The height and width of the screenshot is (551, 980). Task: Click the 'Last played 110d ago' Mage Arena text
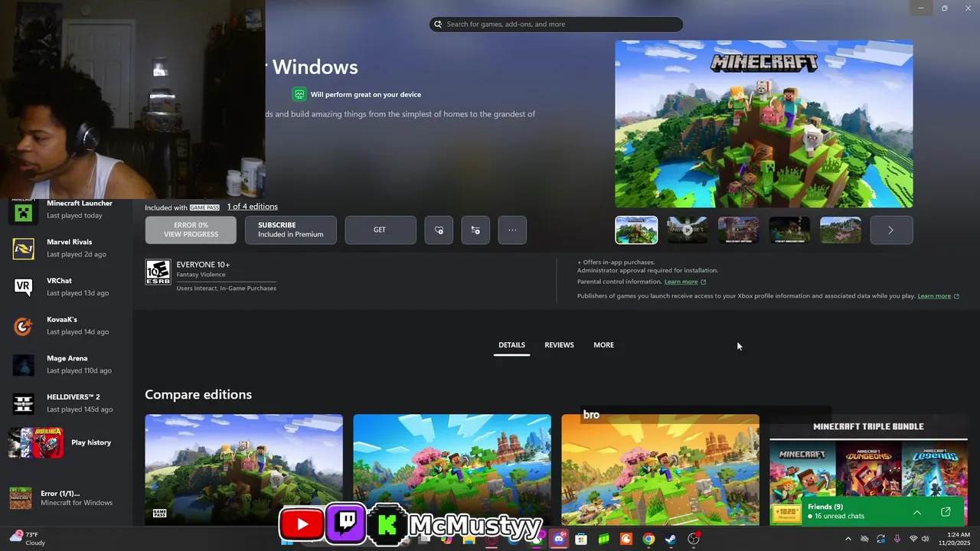79,371
